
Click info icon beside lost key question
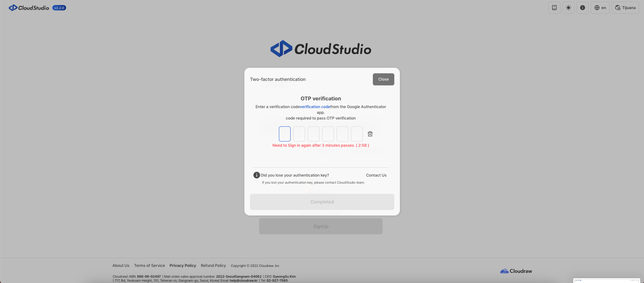click(256, 175)
